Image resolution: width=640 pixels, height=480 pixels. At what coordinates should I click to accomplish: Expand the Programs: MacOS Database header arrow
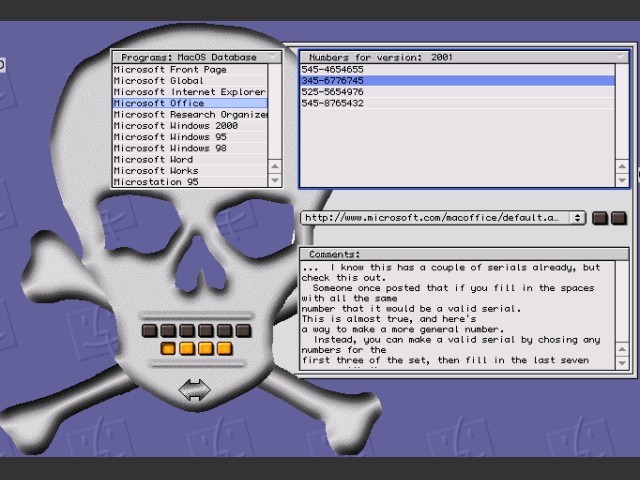click(x=272, y=57)
